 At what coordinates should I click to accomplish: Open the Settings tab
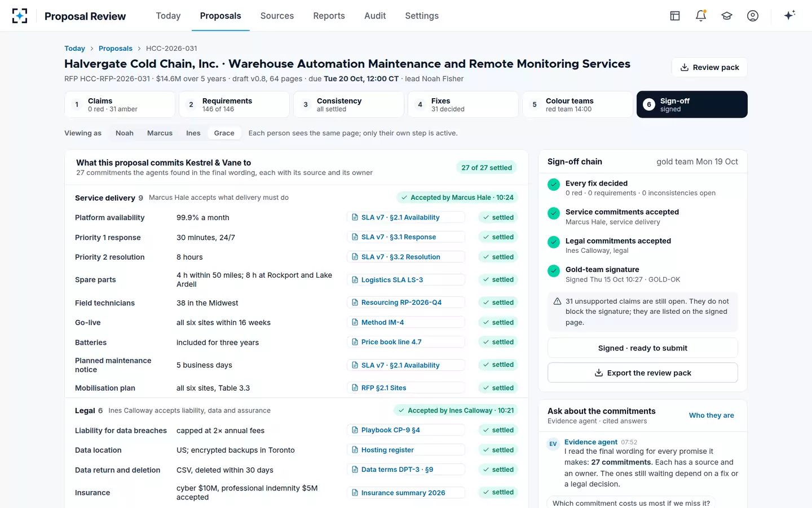(422, 16)
